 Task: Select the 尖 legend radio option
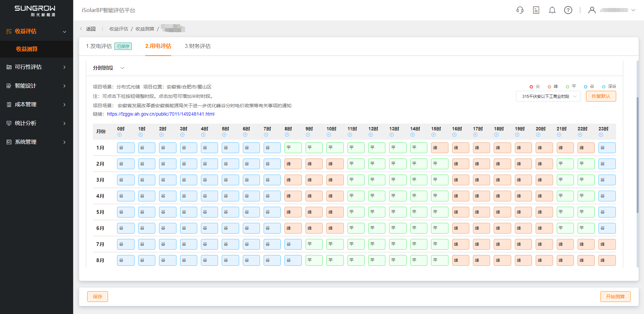(x=531, y=87)
